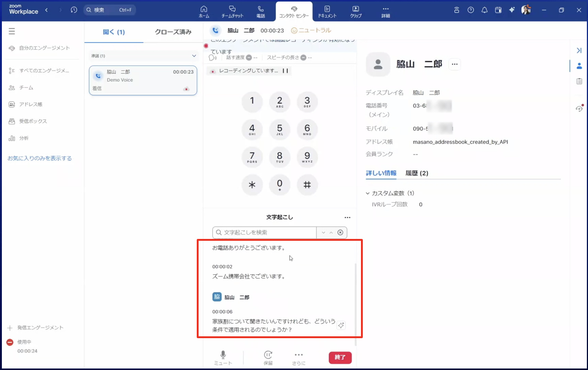
Task: Select the 詳しい情報 tab
Action: [x=381, y=173]
